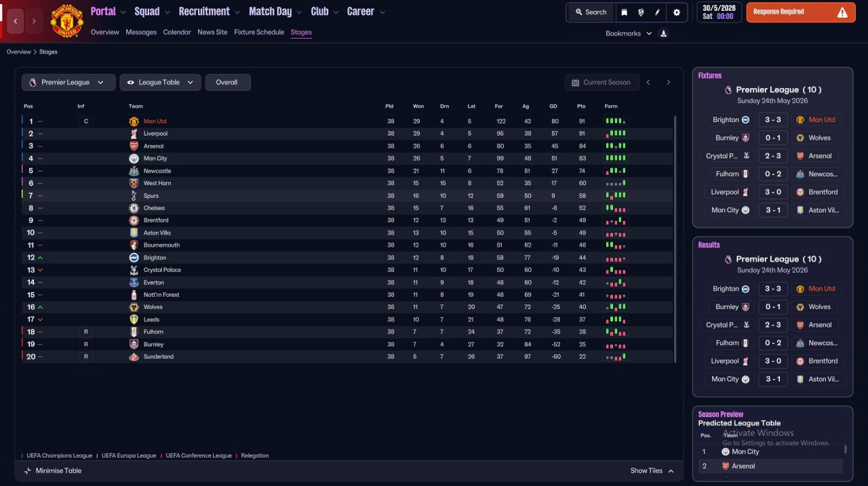Click Minimise Table button
868x486 pixels.
53,471
